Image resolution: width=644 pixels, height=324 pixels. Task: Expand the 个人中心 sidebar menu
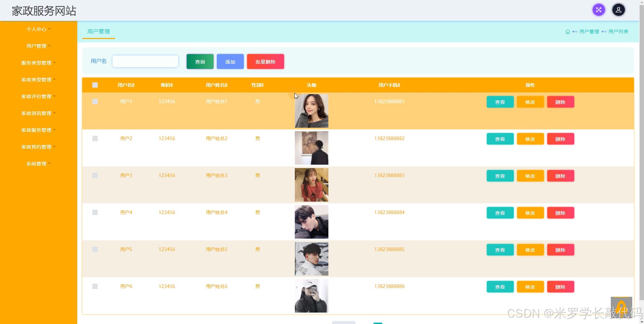pos(39,29)
